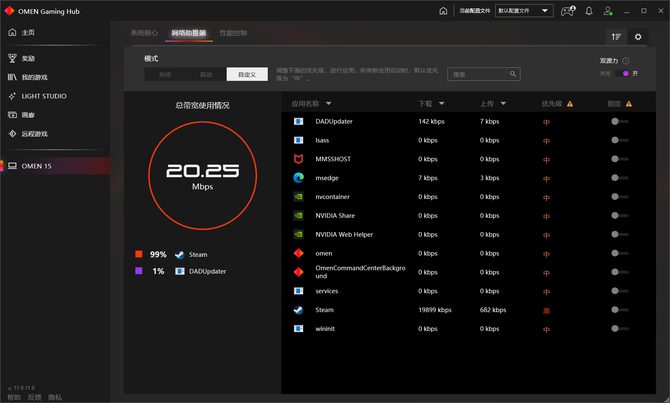Toggle the dual force (双源力) switch
This screenshot has width=670, height=403.
[622, 74]
